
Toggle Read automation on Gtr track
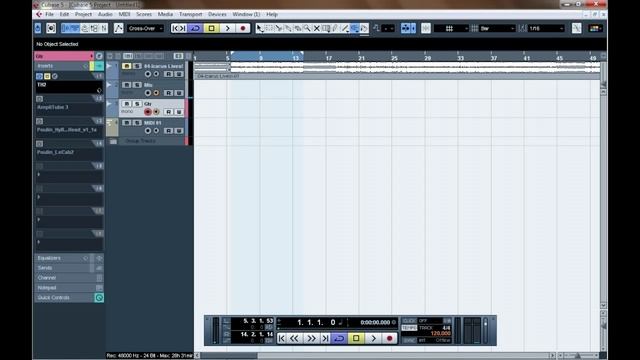tap(169, 112)
